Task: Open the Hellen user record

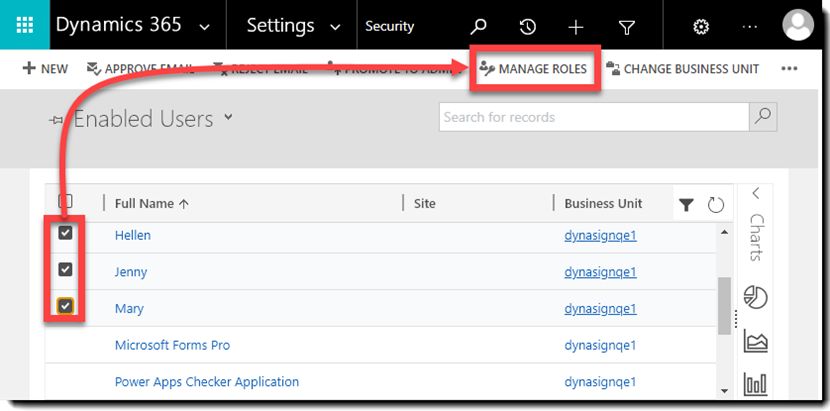Action: (x=133, y=235)
